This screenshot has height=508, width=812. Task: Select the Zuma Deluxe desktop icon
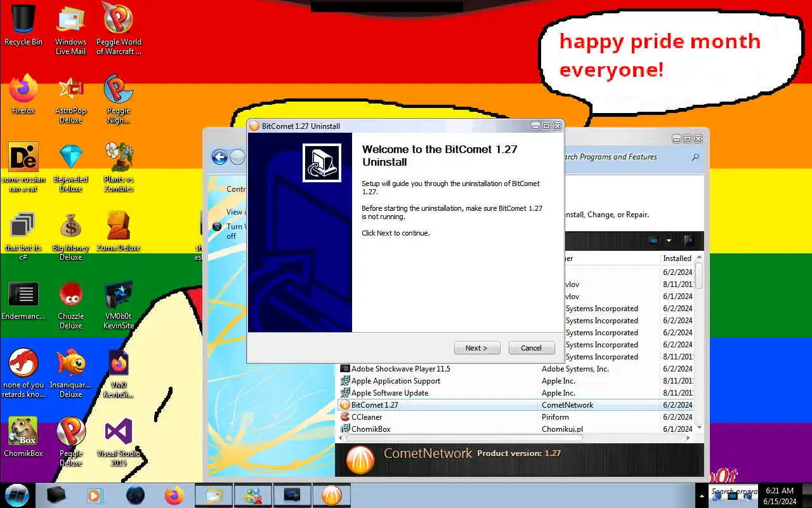(x=119, y=231)
